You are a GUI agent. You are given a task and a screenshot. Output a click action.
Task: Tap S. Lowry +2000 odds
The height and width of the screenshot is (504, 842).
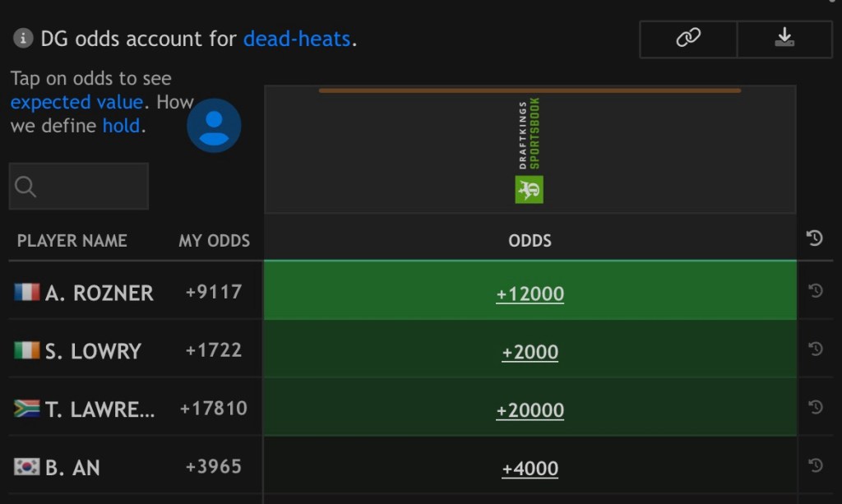pyautogui.click(x=530, y=352)
